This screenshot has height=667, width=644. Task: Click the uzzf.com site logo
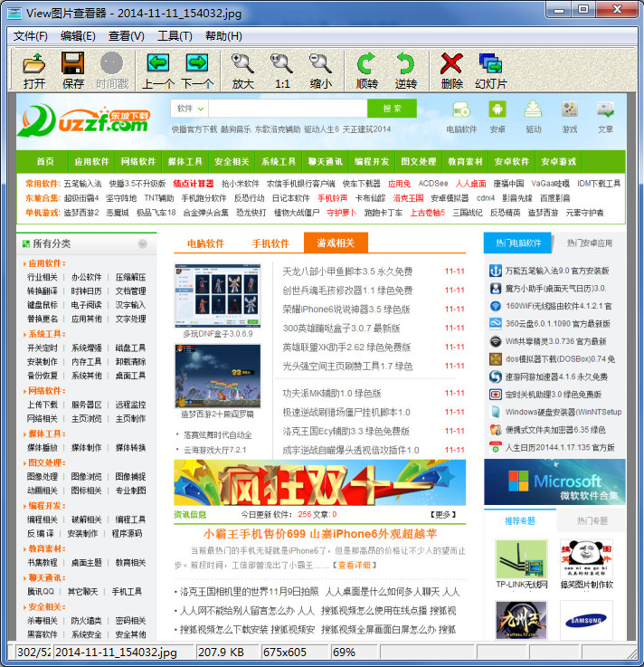click(84, 120)
